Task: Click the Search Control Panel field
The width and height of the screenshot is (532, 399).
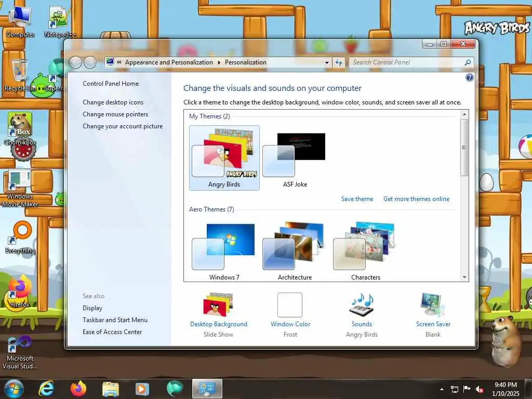Action: click(x=411, y=62)
